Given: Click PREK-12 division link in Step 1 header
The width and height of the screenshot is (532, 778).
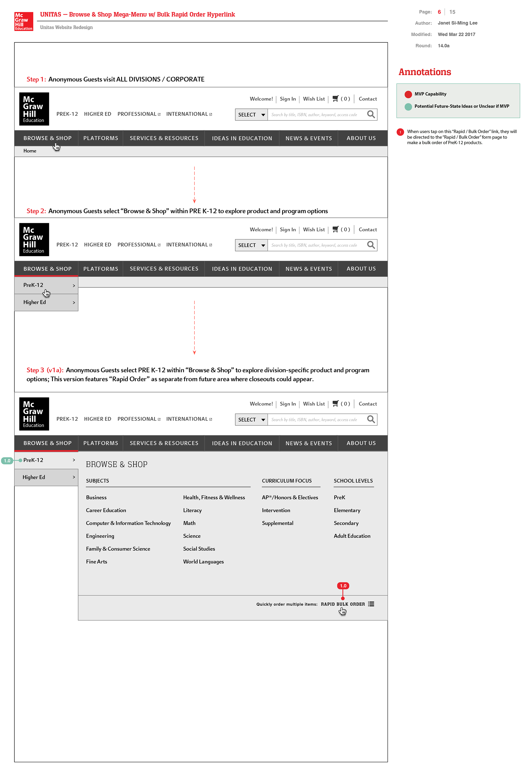Looking at the screenshot, I should [x=67, y=114].
